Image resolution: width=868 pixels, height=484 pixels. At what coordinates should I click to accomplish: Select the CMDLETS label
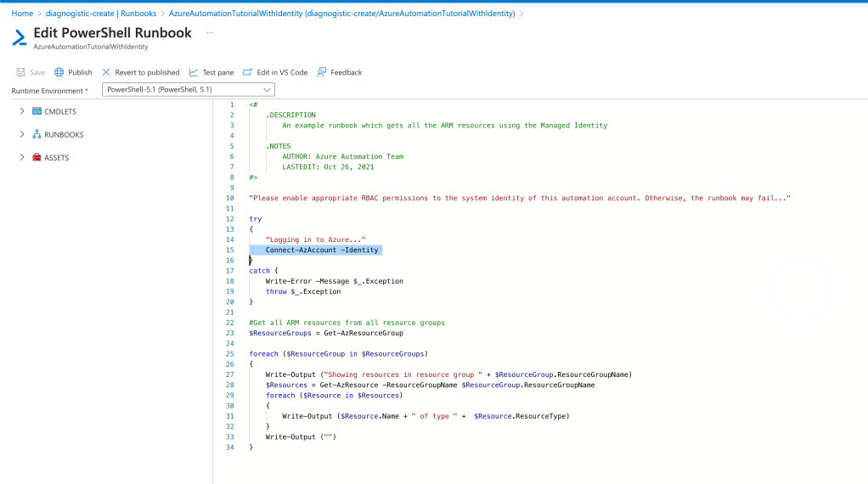pyautogui.click(x=60, y=111)
